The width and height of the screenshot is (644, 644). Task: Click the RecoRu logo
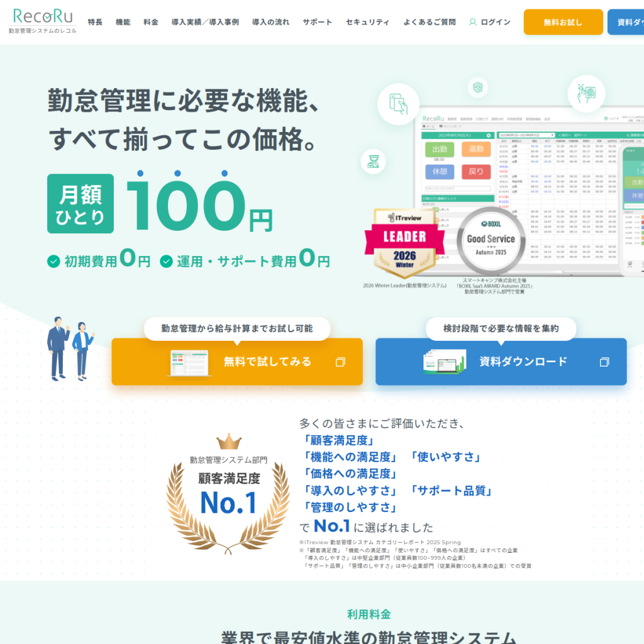43,21
